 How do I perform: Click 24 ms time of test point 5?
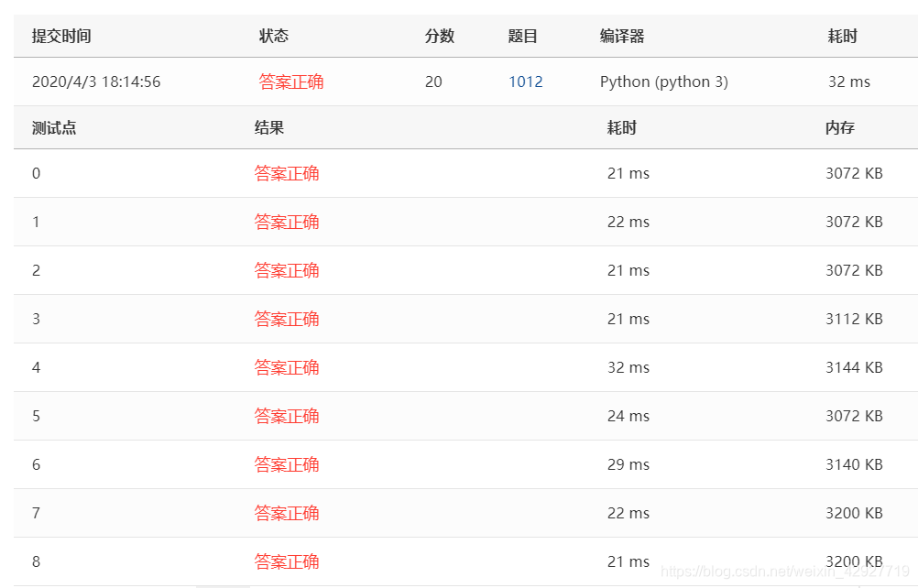click(628, 416)
